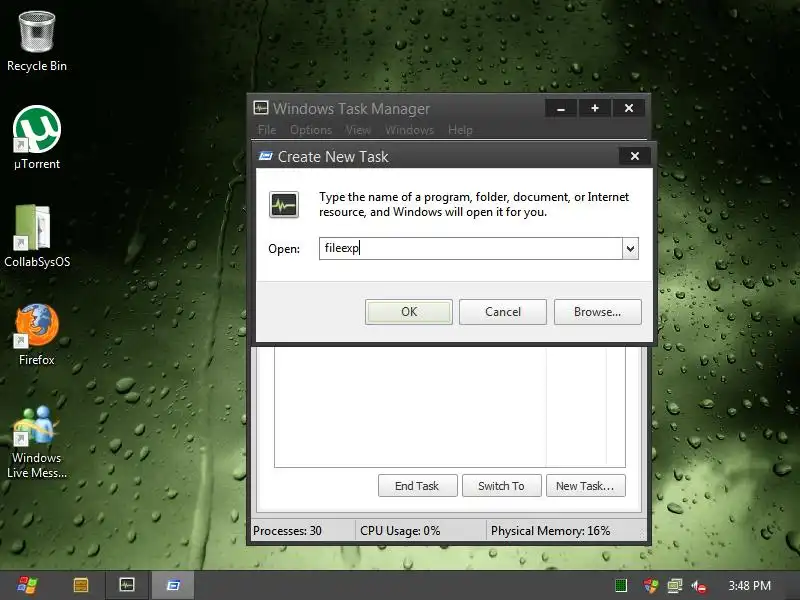Close the Create New Task dialog

click(635, 156)
